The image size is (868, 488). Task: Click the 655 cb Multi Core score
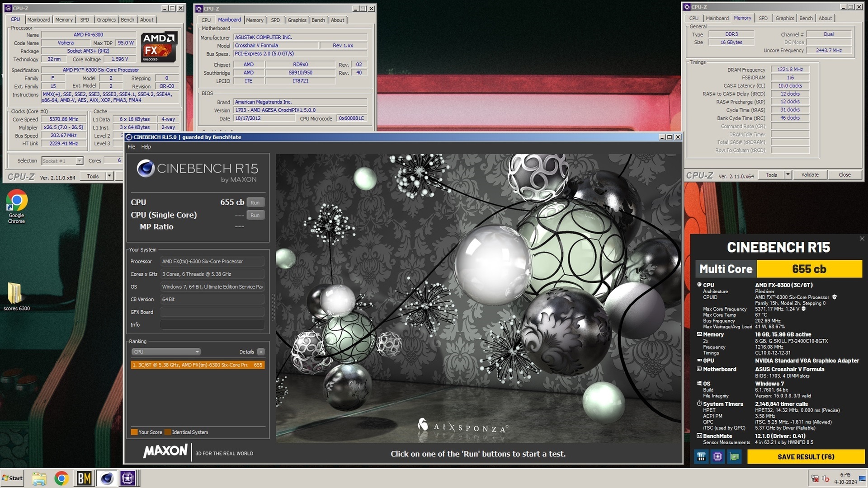(x=809, y=269)
